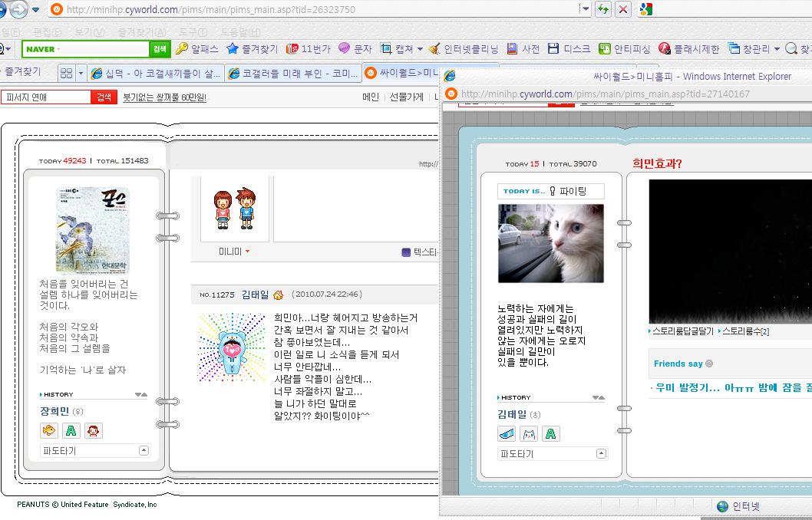Expand the 창관리 dropdown arrow
The height and width of the screenshot is (520, 812).
[777, 49]
